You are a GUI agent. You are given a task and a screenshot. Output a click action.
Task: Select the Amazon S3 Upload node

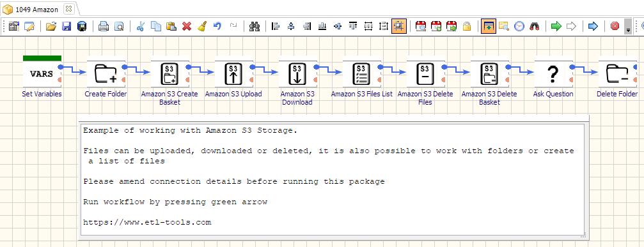click(x=233, y=73)
